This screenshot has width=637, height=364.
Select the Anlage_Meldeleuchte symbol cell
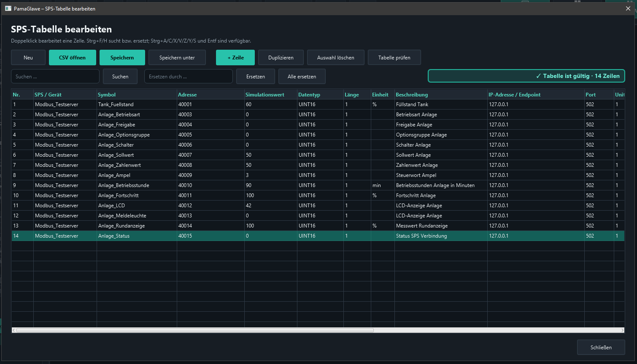[x=137, y=216]
